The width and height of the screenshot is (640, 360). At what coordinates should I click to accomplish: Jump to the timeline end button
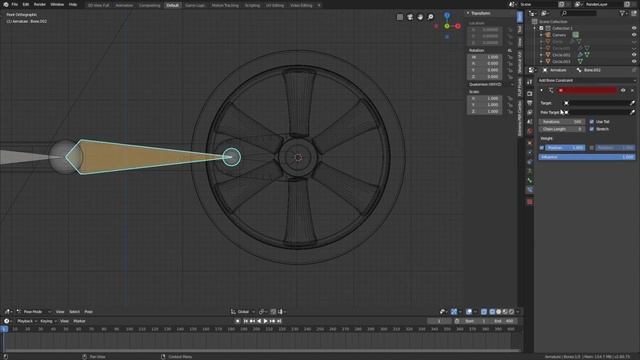click(x=279, y=321)
